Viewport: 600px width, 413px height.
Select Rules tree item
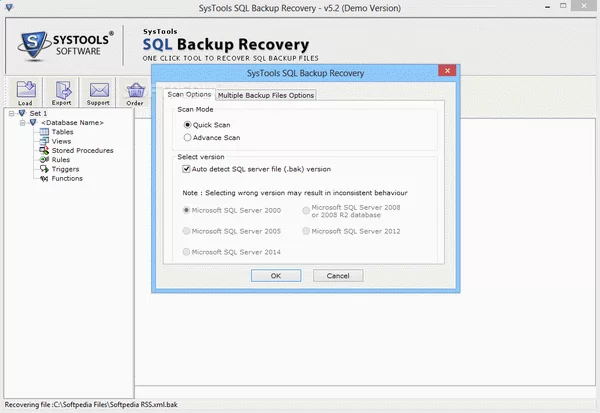click(61, 160)
